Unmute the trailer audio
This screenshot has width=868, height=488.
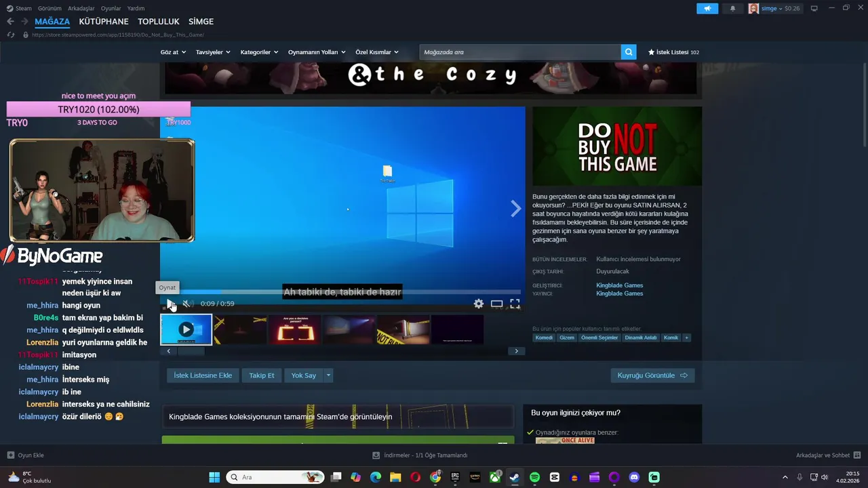[188, 304]
